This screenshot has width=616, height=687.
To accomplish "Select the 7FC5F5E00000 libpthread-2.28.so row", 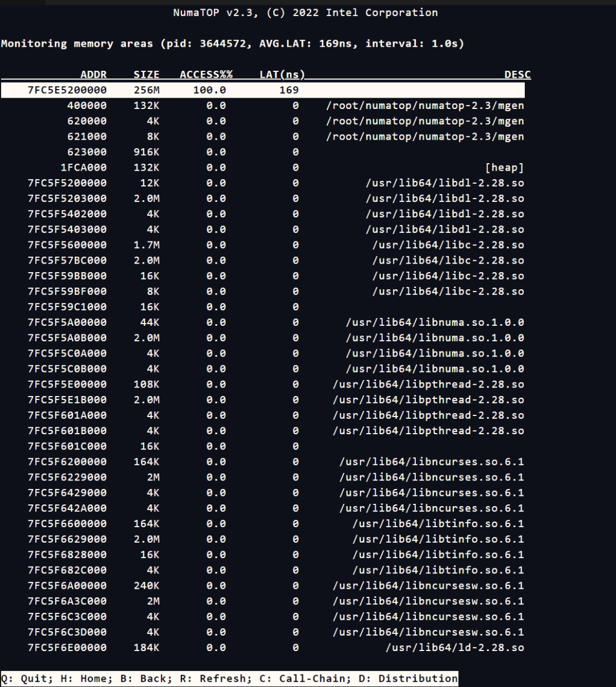I will click(262, 384).
